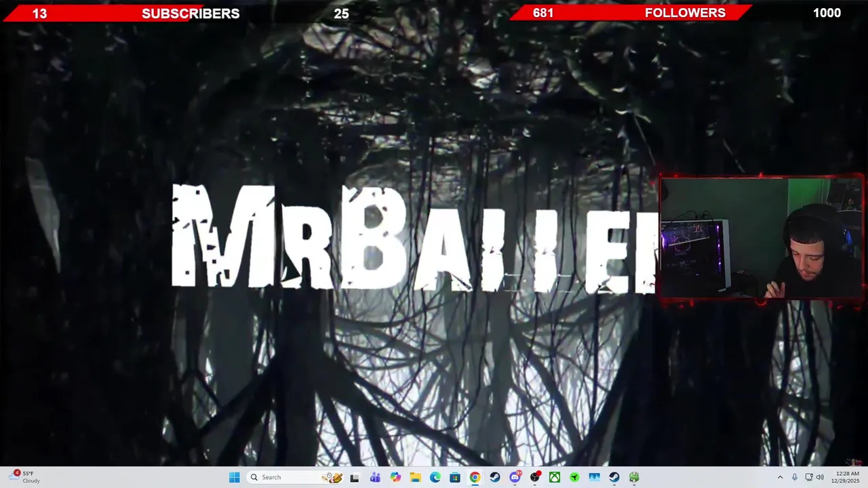Click the SUBSCRIBERS overlay label
The width and height of the screenshot is (868, 488).
click(191, 14)
